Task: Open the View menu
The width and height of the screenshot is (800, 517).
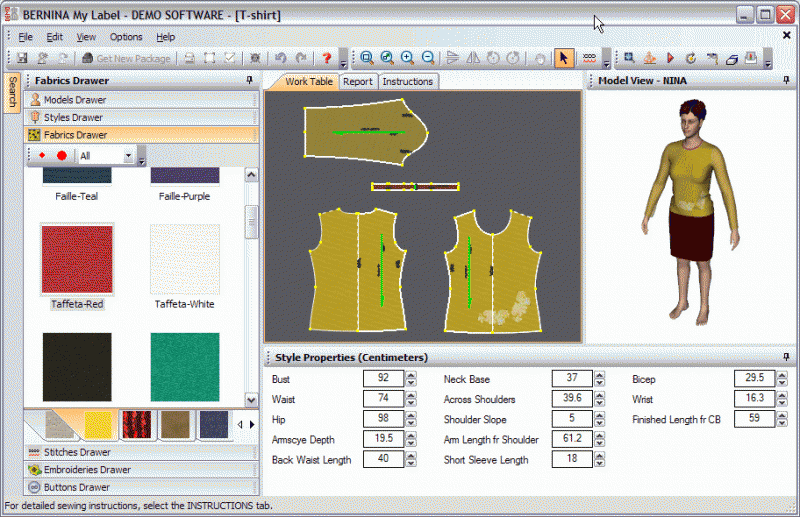Action: (86, 37)
